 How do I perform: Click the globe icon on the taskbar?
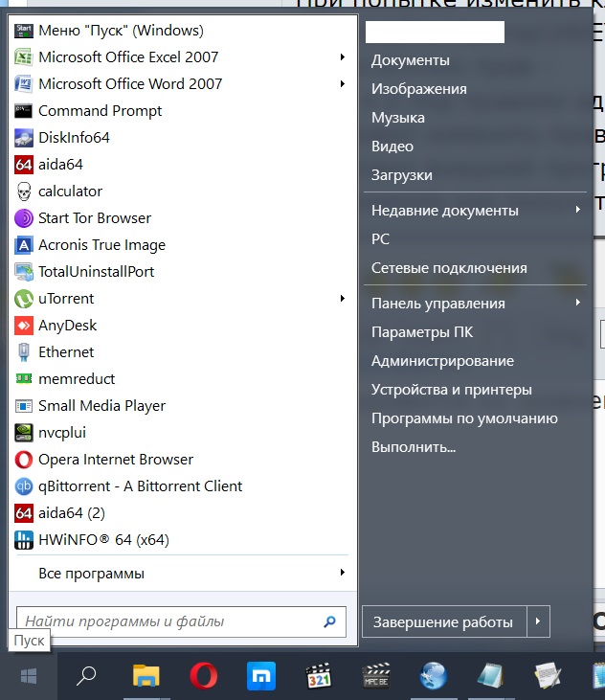click(x=434, y=675)
